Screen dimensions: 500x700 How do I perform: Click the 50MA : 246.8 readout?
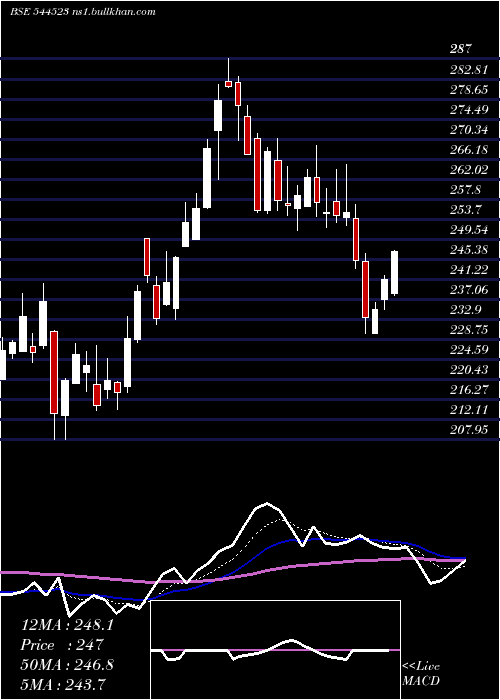[67, 665]
